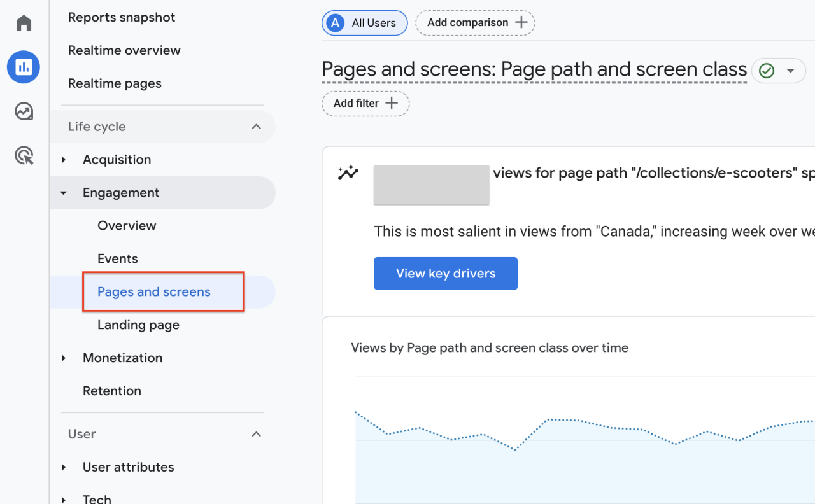The width and height of the screenshot is (815, 504).
Task: Open the Events report
Action: click(117, 259)
